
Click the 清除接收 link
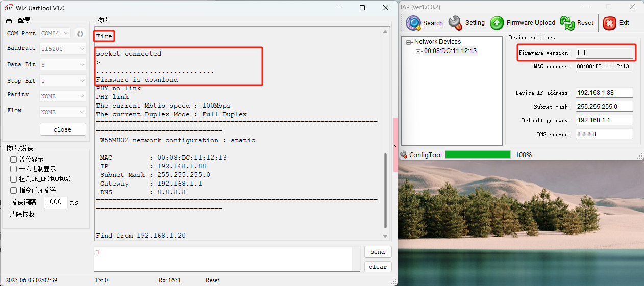pos(22,214)
